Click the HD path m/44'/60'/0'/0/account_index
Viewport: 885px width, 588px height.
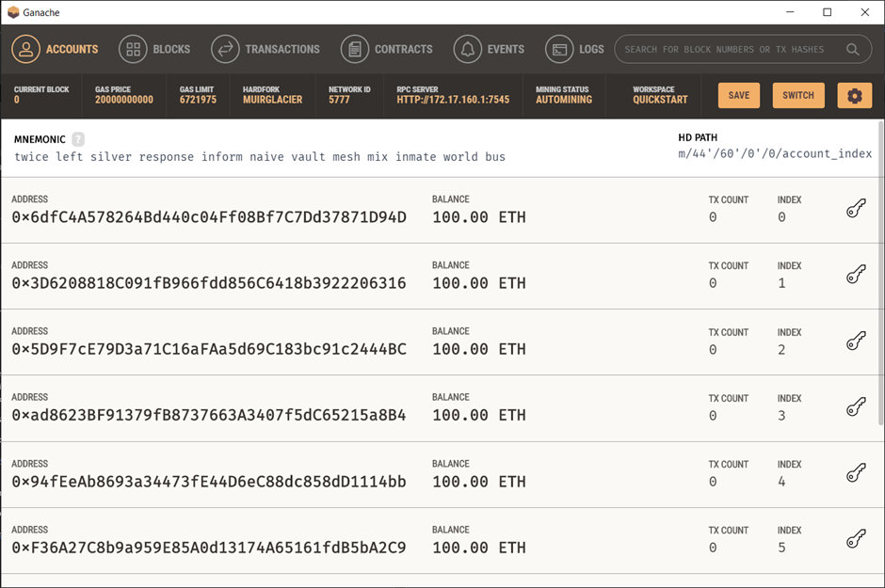775,153
